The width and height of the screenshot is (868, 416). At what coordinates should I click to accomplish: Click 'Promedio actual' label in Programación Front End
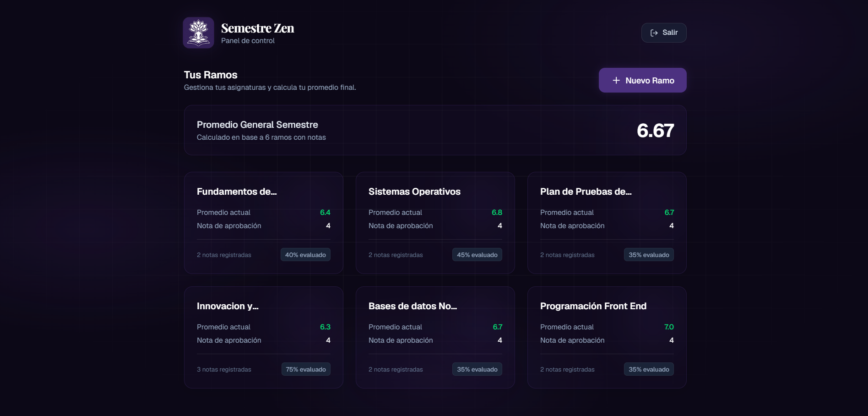(567, 327)
